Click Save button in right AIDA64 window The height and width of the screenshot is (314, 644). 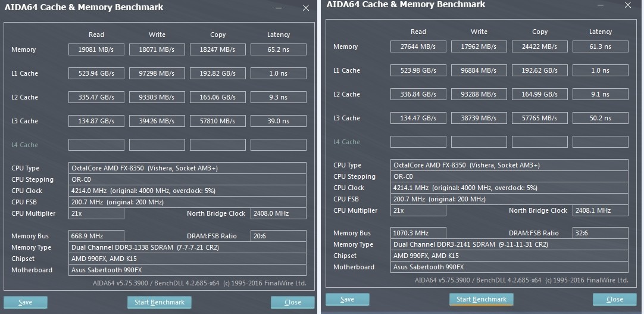tap(348, 299)
